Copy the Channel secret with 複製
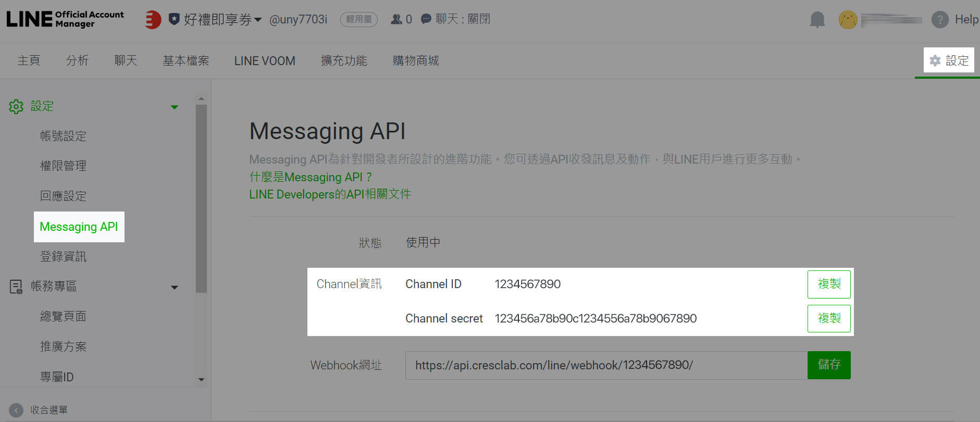Image resolution: width=980 pixels, height=422 pixels. tap(829, 318)
